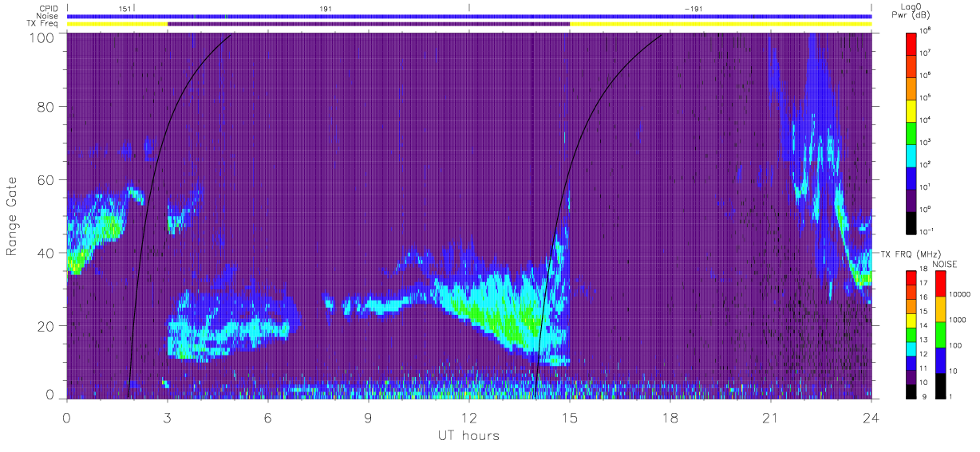Click the 'UT hours' x-axis title

pos(468,436)
